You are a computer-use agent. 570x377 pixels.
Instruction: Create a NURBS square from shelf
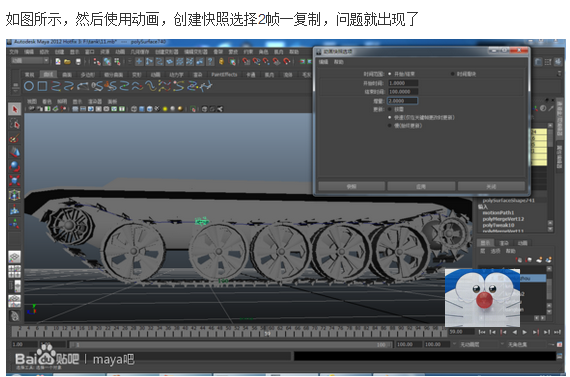coord(43,86)
